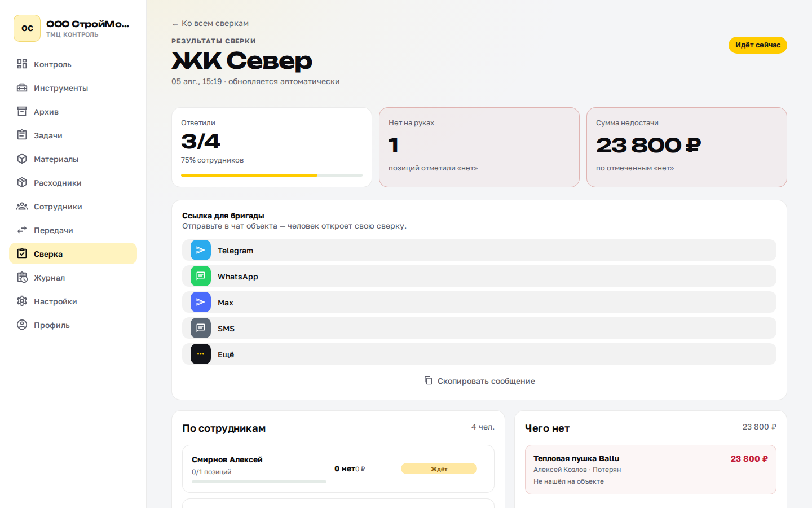The height and width of the screenshot is (508, 812).
Task: Open the Сумма недостачи summary card
Action: (x=687, y=147)
